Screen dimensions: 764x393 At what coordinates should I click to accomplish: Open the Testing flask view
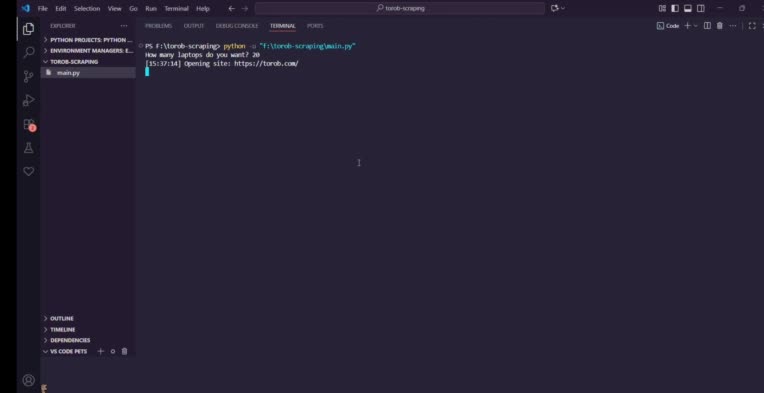[29, 148]
